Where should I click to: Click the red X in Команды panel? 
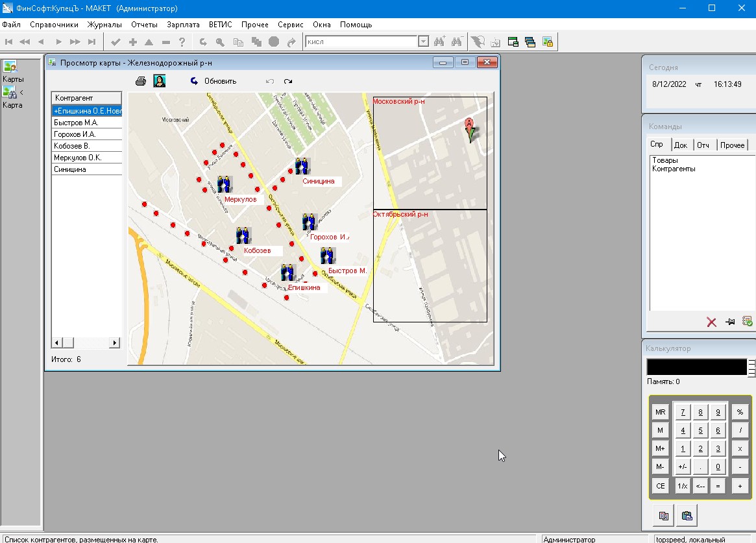click(x=711, y=322)
